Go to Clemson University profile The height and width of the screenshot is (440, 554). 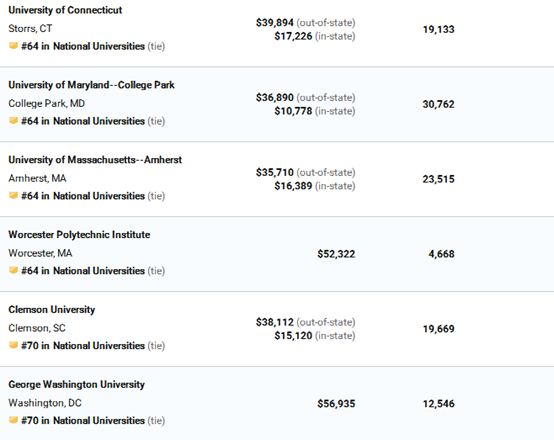[x=52, y=310]
